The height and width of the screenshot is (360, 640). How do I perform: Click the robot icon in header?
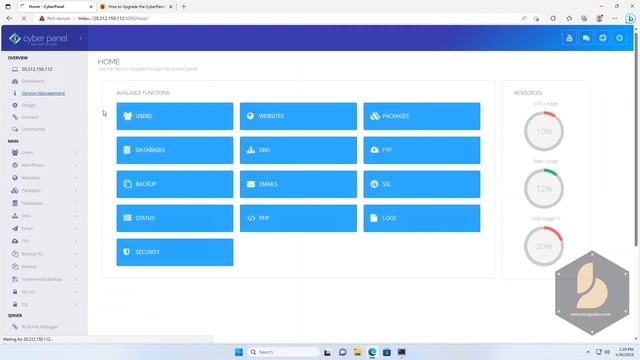pos(569,38)
